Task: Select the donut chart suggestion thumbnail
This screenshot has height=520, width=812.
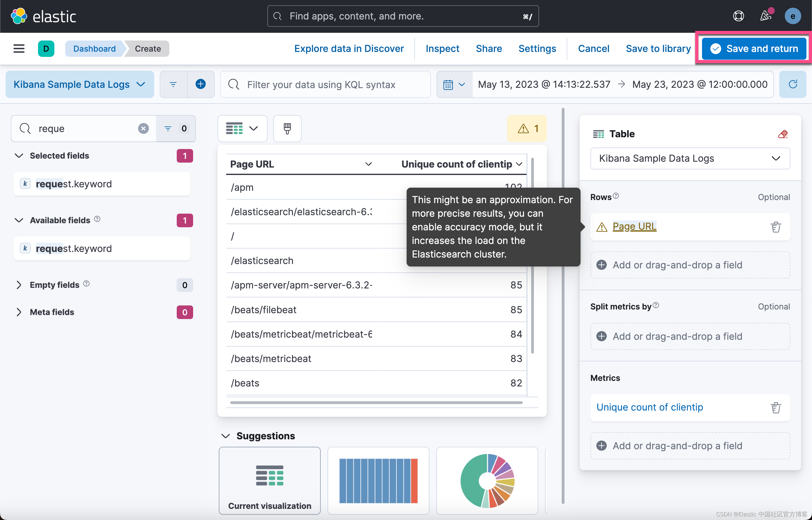Action: [x=487, y=480]
